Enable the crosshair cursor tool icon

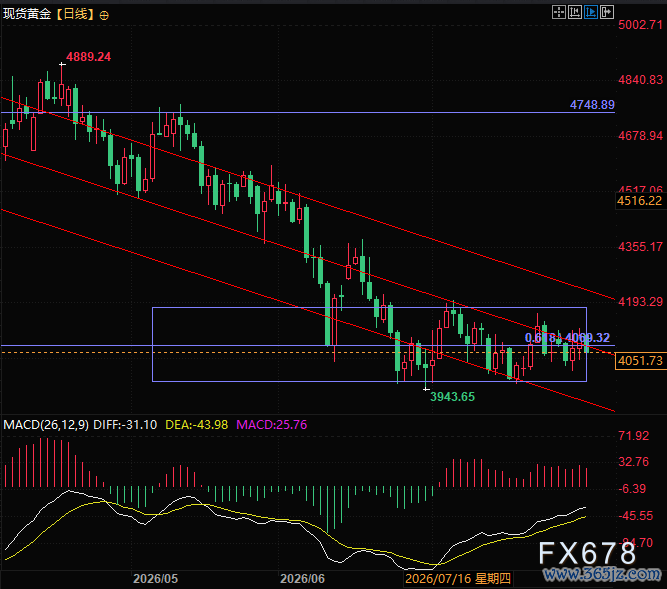559,12
